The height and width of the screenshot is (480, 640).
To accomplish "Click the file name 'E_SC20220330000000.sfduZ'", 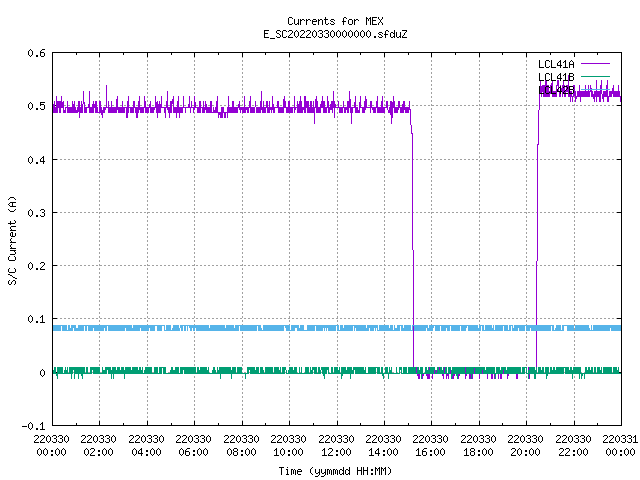I will [x=335, y=34].
